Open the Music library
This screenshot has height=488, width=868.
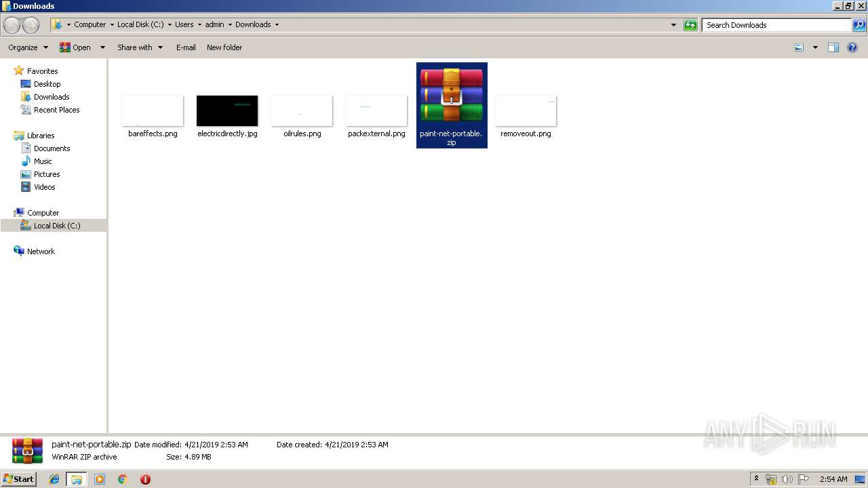pos(43,161)
